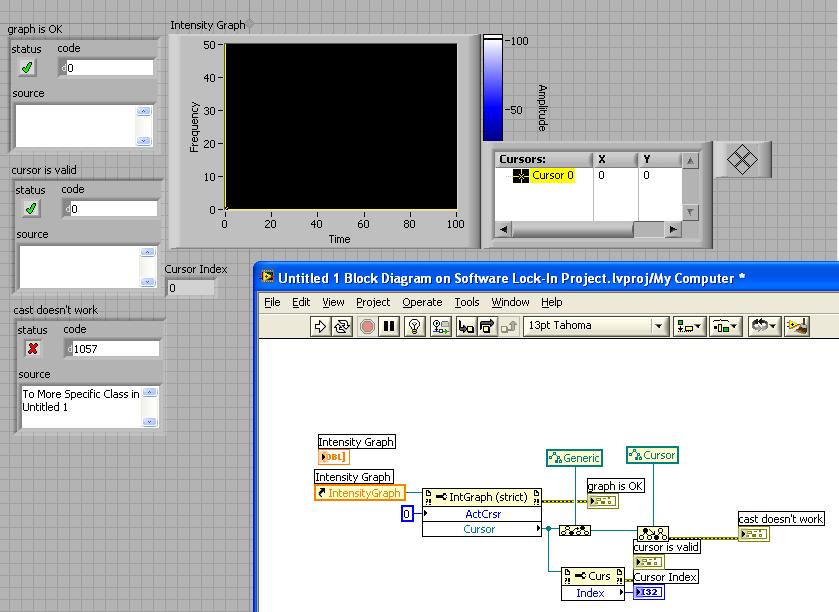Select the To More Specific Class node
This screenshot has height=612, width=839.
click(652, 533)
